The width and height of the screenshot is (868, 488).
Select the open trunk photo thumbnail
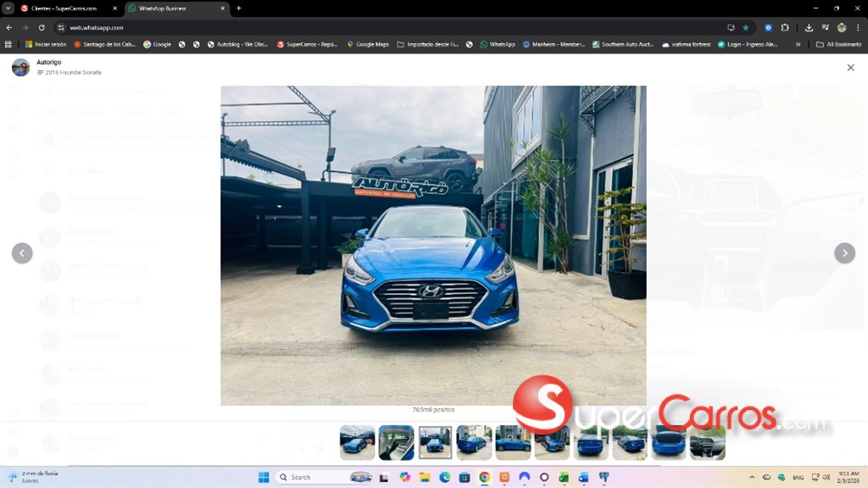pos(668,442)
